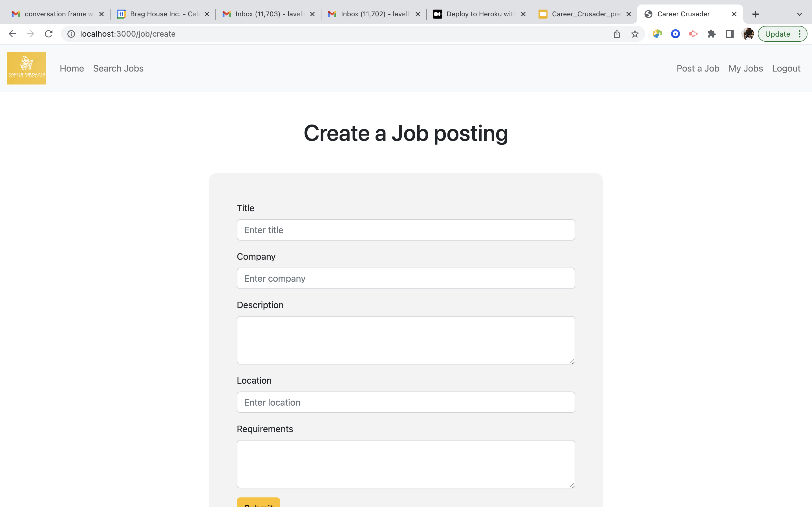Open the Post a Job page
Image resolution: width=812 pixels, height=507 pixels.
click(x=698, y=68)
